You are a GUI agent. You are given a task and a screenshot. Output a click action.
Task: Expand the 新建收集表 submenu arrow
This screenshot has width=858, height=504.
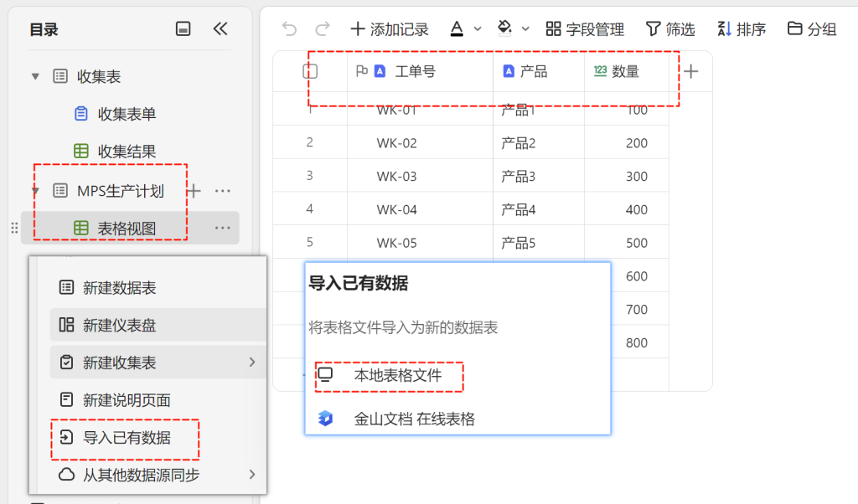pyautogui.click(x=252, y=362)
